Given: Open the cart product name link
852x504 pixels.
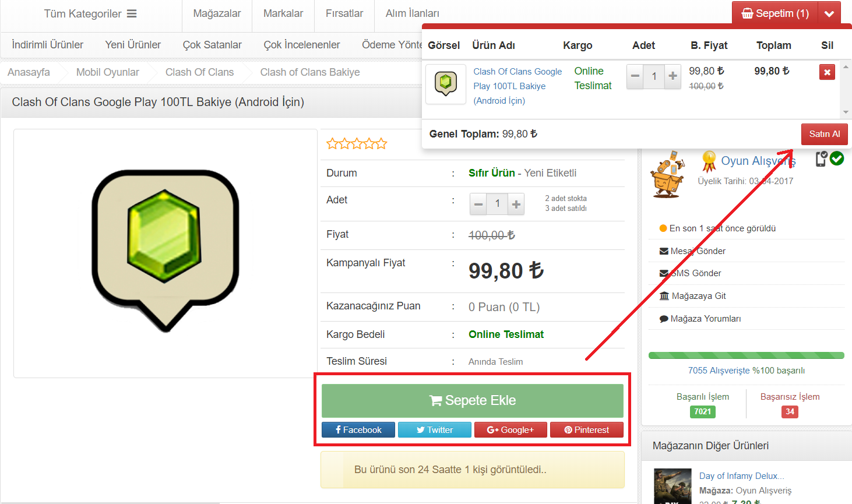Looking at the screenshot, I should (517, 86).
